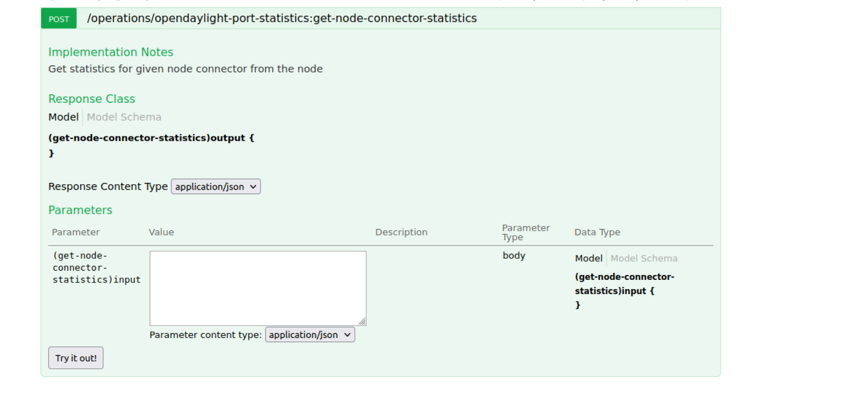The width and height of the screenshot is (868, 393).
Task: Switch to Model Schema under Response Class
Action: [124, 117]
